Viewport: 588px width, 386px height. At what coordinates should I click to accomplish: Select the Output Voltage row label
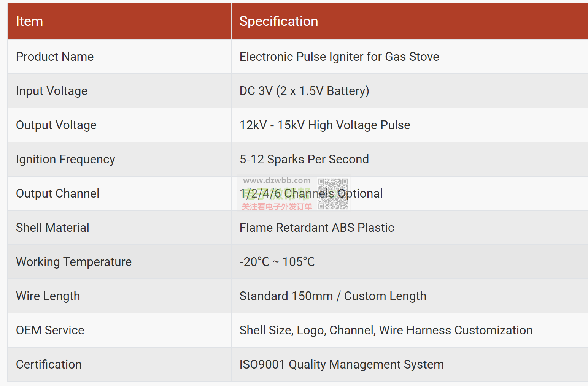[x=56, y=125]
